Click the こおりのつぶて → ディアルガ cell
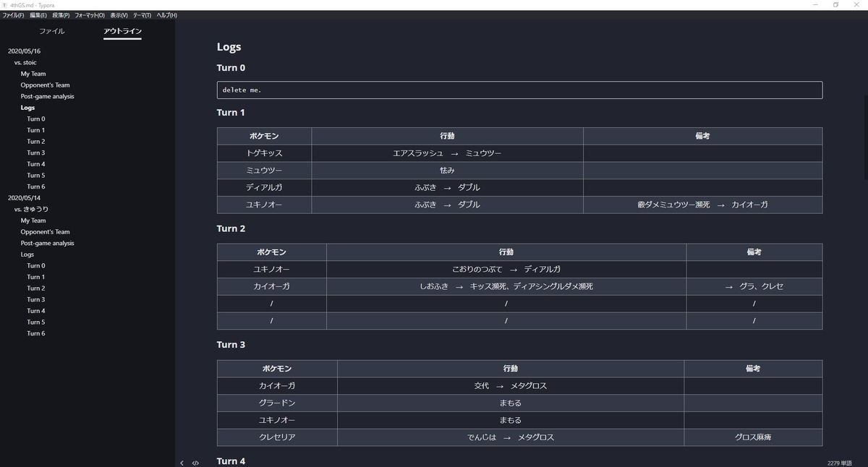This screenshot has height=467, width=868. click(506, 269)
